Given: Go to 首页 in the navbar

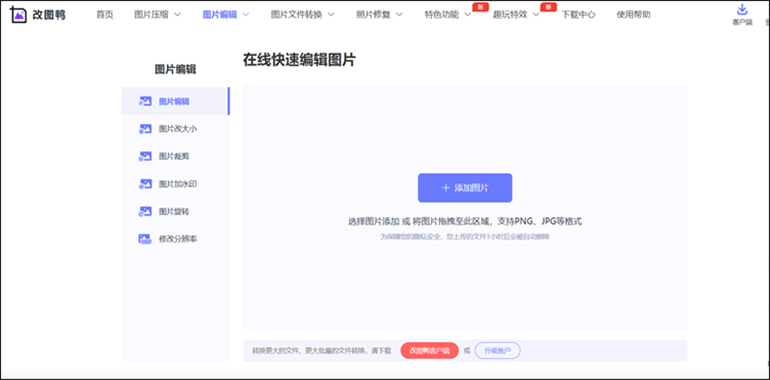Looking at the screenshot, I should point(105,15).
